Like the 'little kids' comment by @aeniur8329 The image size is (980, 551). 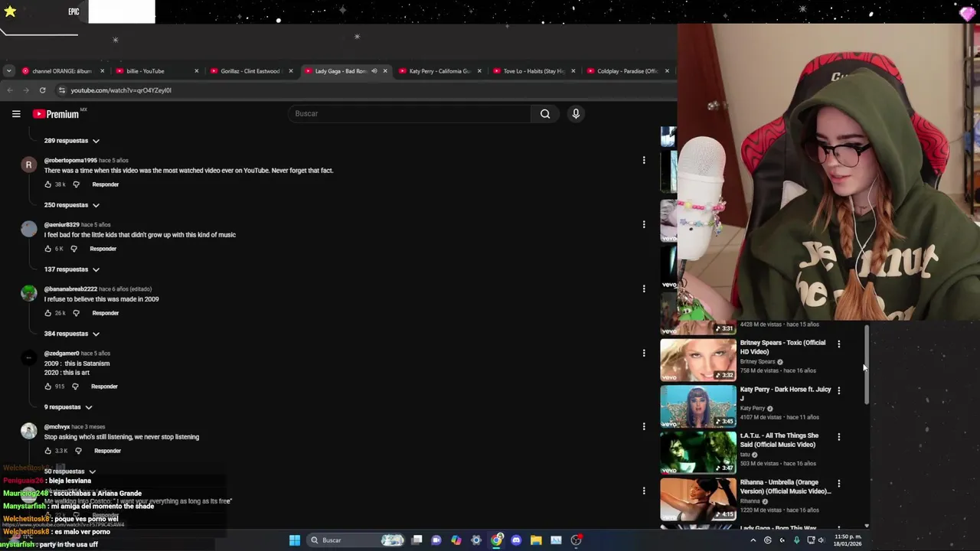tap(47, 249)
